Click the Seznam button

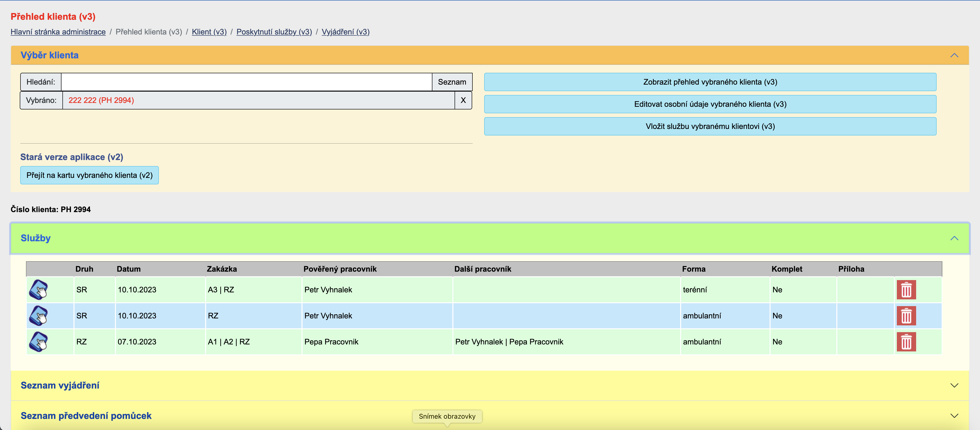(452, 82)
